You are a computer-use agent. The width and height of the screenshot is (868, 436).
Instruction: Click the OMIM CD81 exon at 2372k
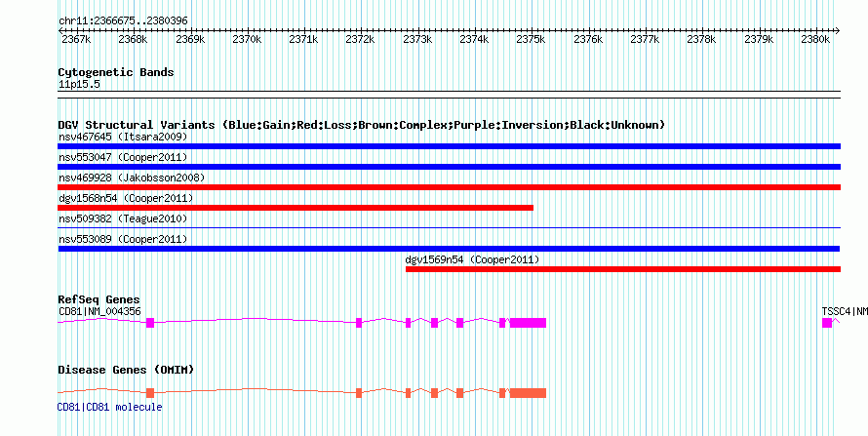click(359, 393)
